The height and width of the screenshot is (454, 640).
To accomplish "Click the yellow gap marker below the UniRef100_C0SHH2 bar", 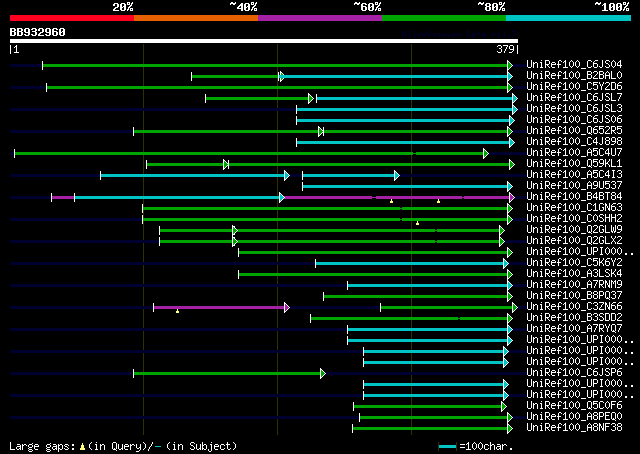I will (418, 223).
